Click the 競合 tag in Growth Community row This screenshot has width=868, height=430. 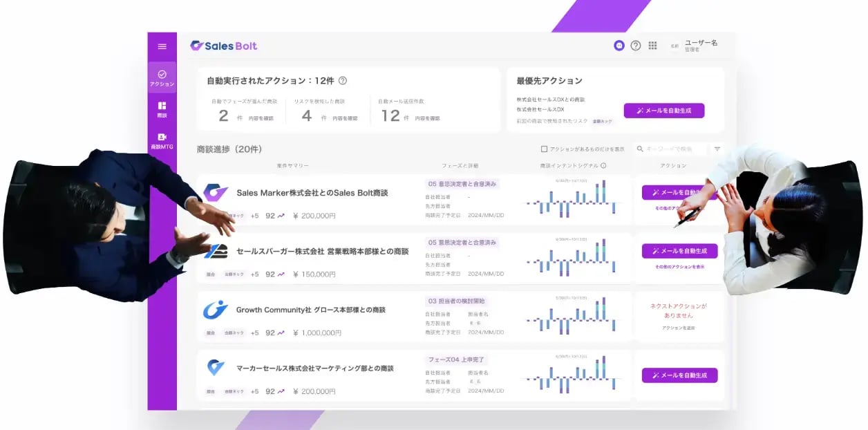pyautogui.click(x=211, y=333)
